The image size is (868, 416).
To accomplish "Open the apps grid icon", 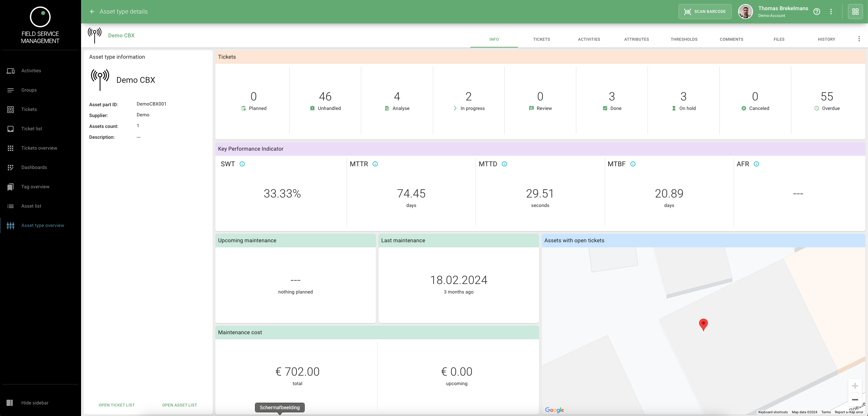I will (855, 12).
